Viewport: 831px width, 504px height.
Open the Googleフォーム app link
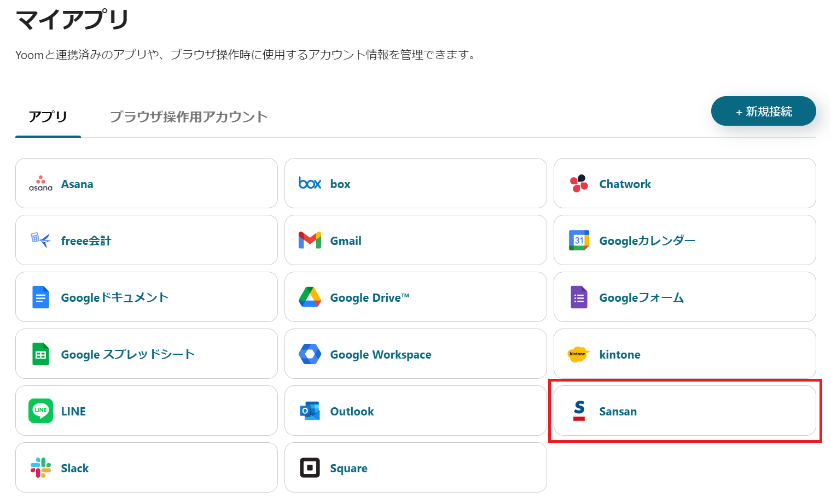(641, 298)
